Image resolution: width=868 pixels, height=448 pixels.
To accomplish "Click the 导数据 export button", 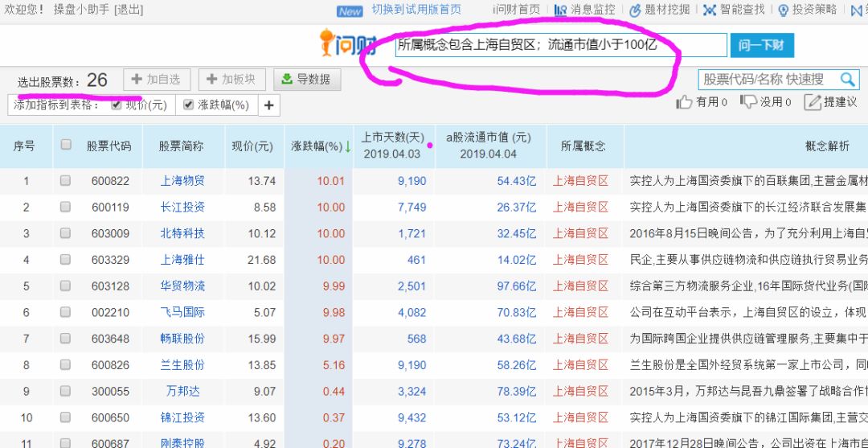I will pyautogui.click(x=307, y=80).
